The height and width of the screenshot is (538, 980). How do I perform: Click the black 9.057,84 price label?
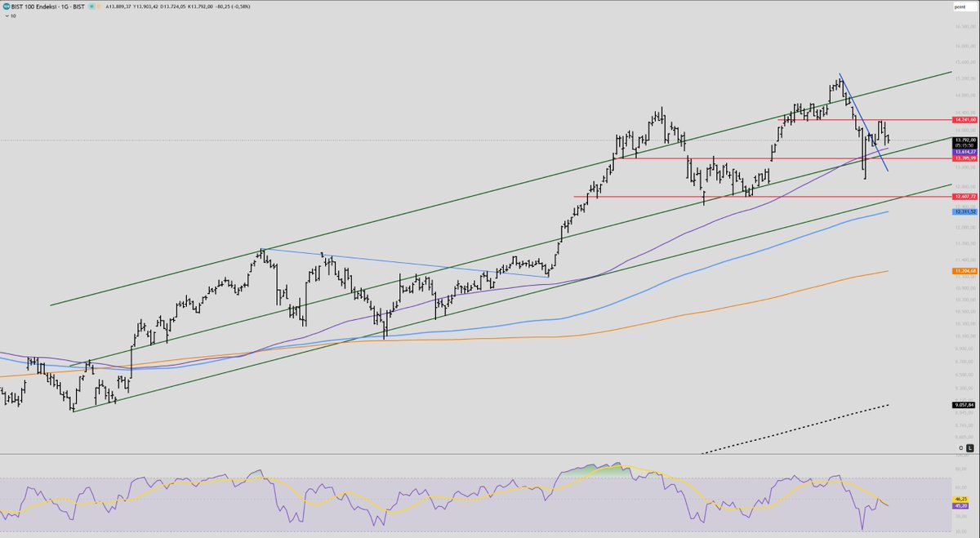pyautogui.click(x=964, y=404)
